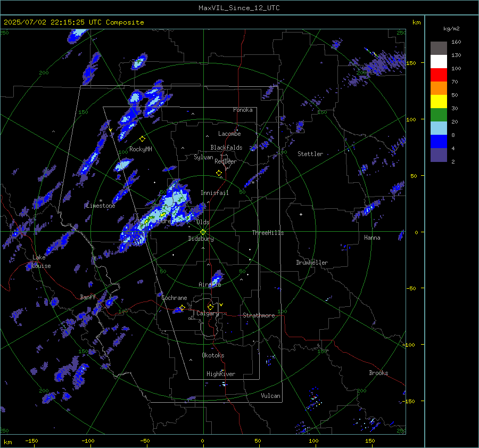
Task: Click the Brooks label
Action: (x=378, y=373)
